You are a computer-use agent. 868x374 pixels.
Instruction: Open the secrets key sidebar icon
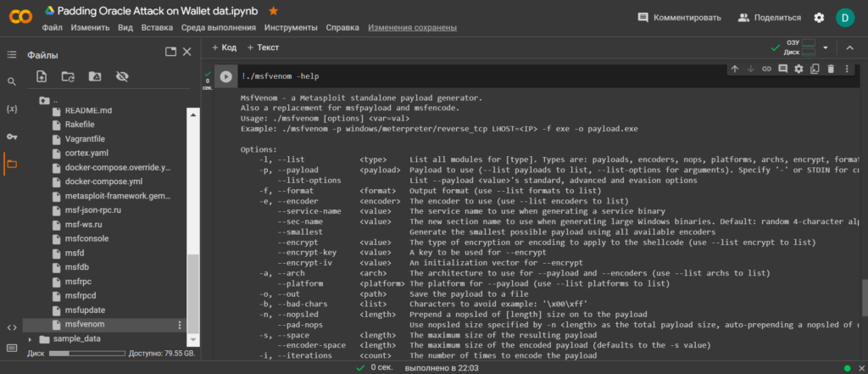click(x=12, y=137)
